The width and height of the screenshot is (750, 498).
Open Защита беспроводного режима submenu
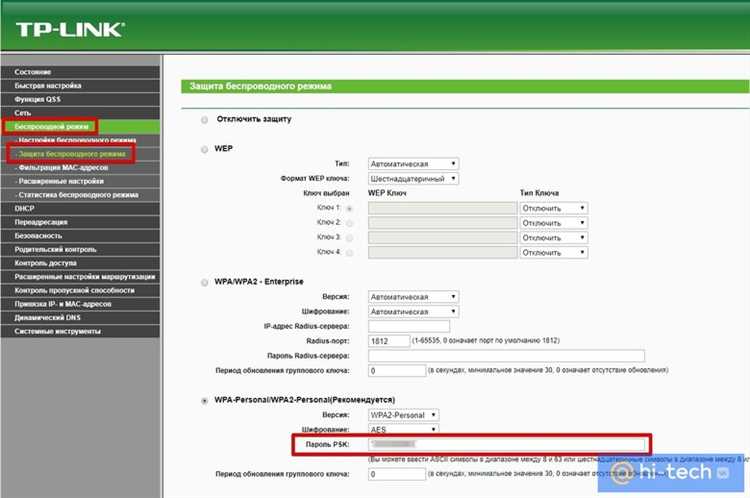(80, 154)
